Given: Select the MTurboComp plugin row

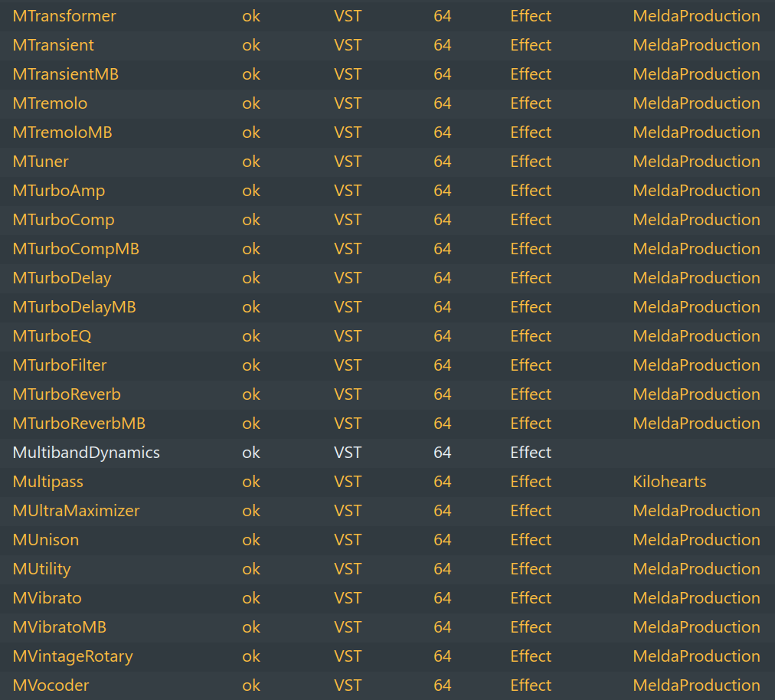Looking at the screenshot, I should pos(387,221).
